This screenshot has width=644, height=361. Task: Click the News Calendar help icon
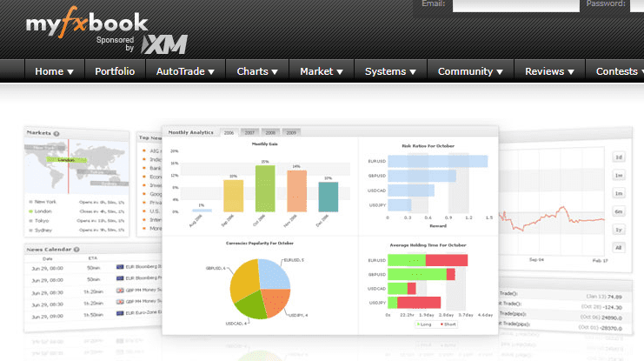(x=76, y=250)
